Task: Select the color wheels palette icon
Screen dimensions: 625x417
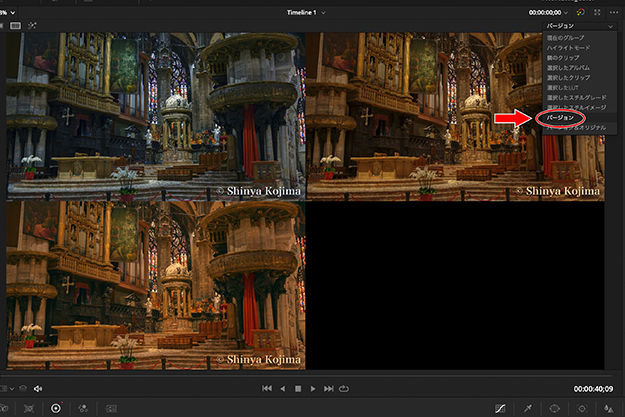Action: (x=55, y=409)
